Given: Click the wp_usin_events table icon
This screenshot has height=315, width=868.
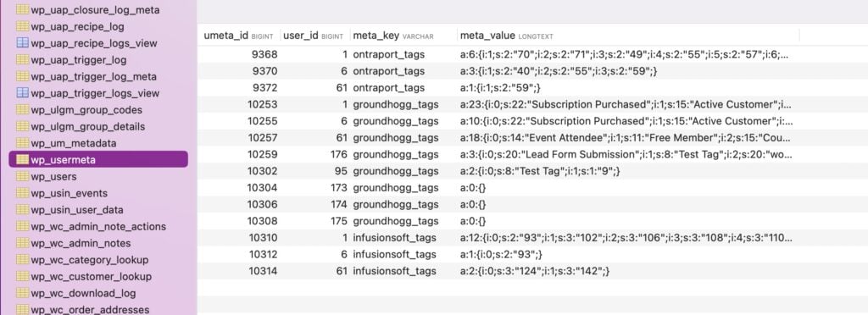Looking at the screenshot, I should [x=23, y=193].
